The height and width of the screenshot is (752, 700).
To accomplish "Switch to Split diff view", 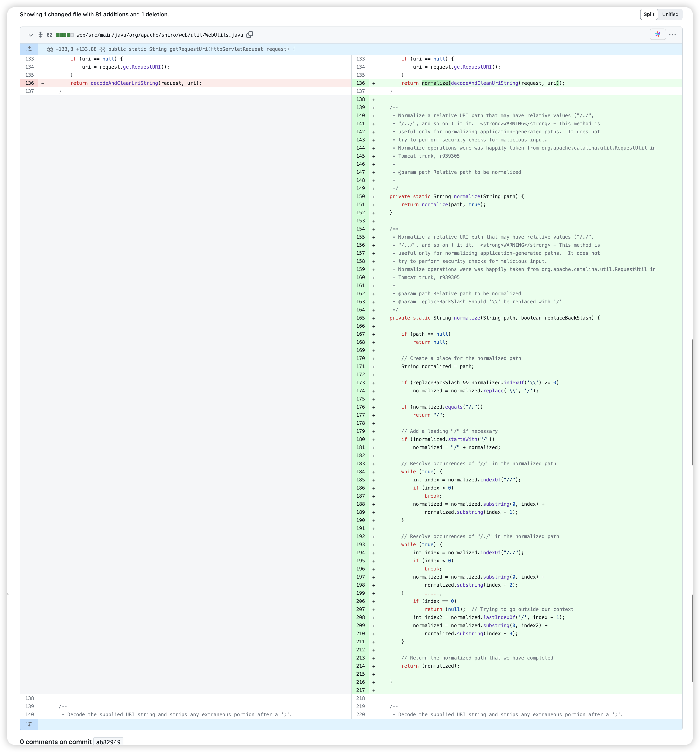I will (649, 14).
